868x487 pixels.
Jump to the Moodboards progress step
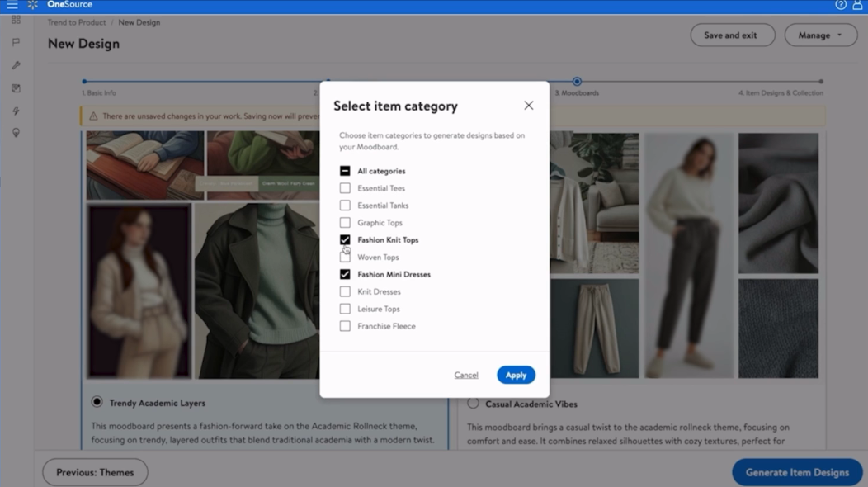point(577,82)
